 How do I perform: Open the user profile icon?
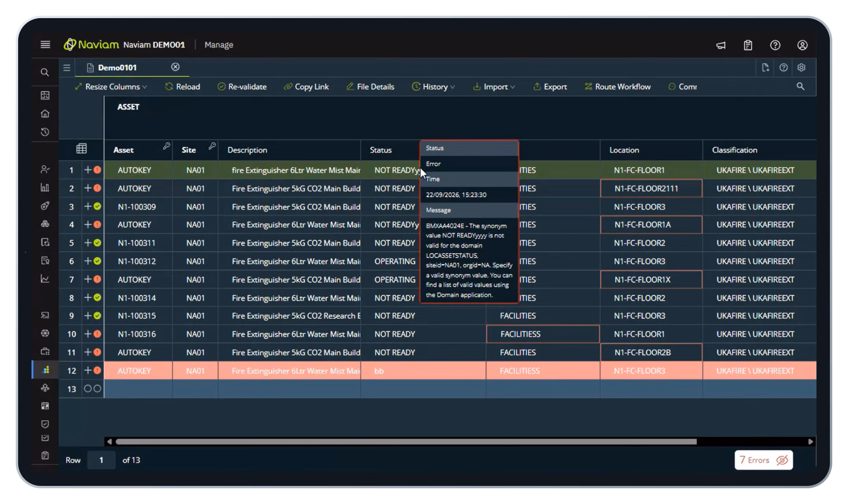pos(802,45)
